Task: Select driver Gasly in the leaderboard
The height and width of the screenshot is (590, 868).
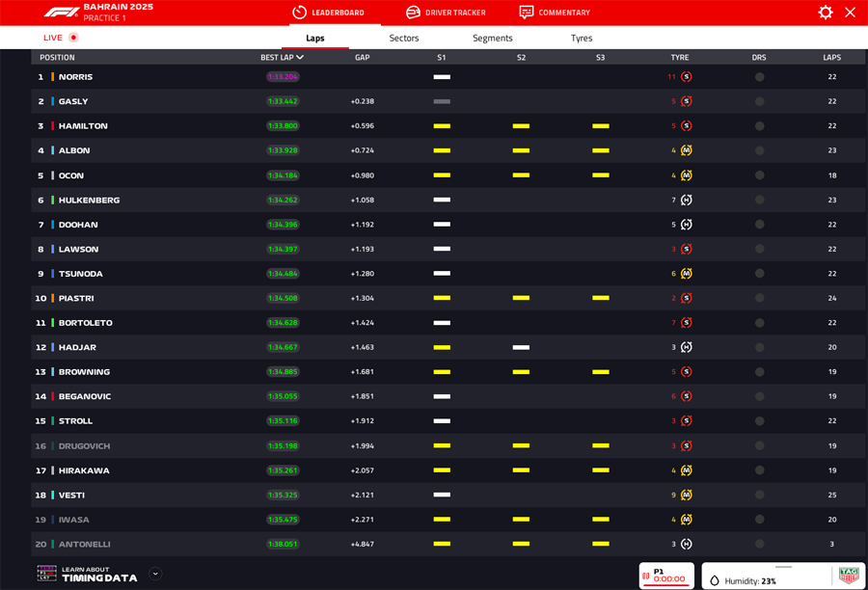Action: coord(73,101)
